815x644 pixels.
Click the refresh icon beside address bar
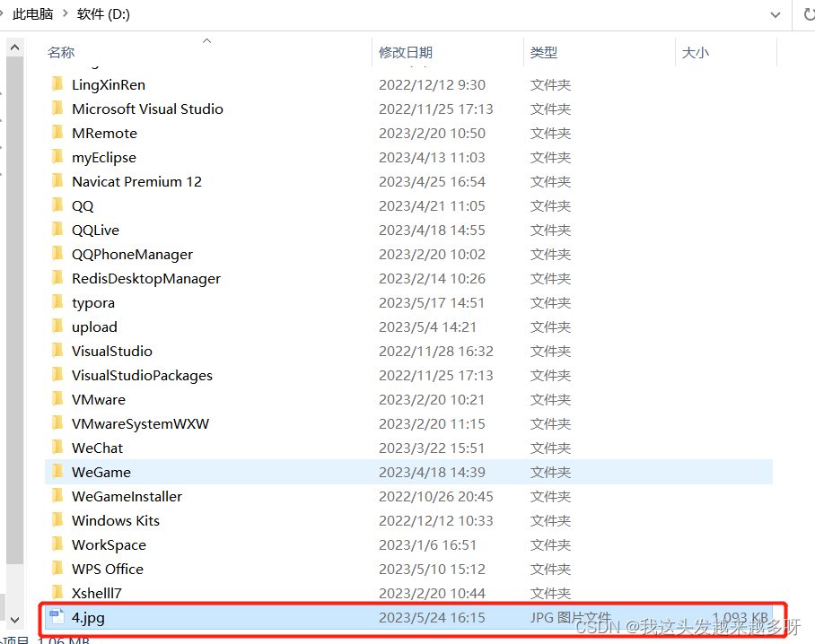[x=809, y=14]
